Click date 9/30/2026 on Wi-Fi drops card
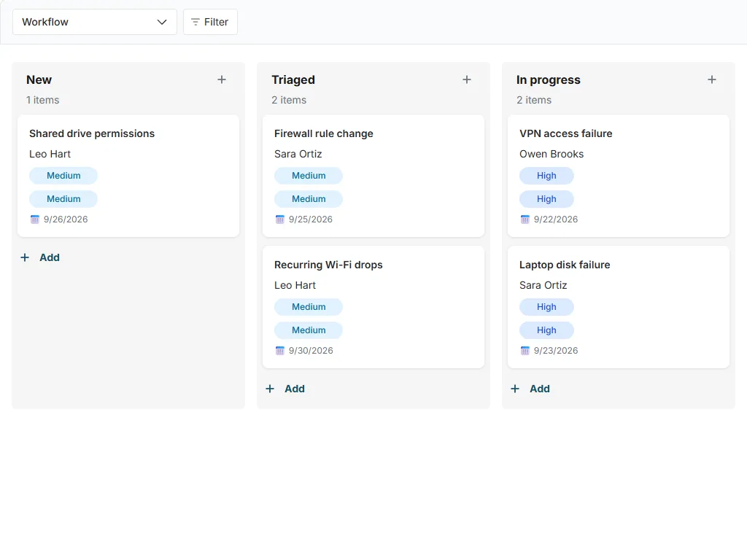747x560 pixels. click(311, 351)
